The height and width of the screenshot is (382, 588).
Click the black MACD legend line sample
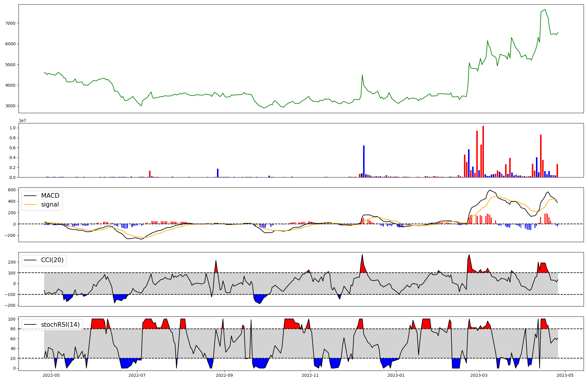click(x=30, y=196)
